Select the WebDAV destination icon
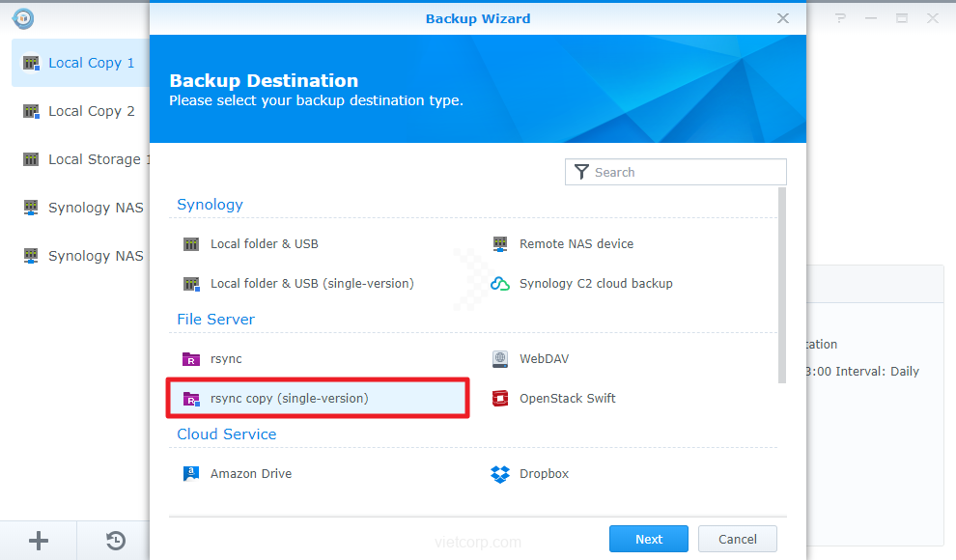Screen dimensions: 956x560 point(500,359)
